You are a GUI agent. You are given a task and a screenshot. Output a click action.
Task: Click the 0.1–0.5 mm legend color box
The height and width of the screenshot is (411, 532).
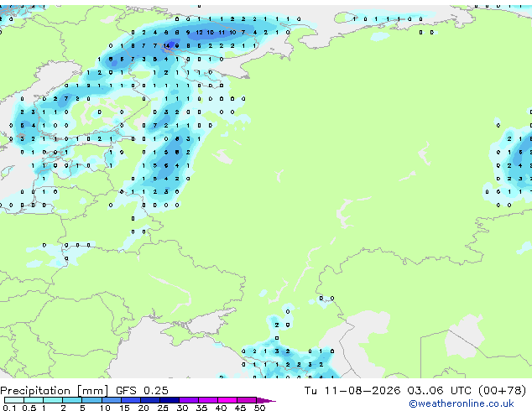point(14,400)
